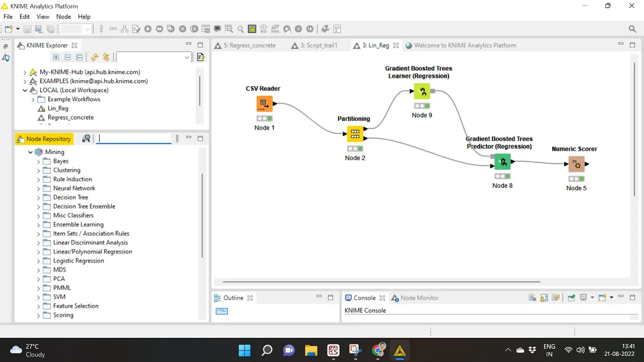The height and width of the screenshot is (362, 644).
Task: Click the workflow canvas horizontal scrollbar
Action: tap(381, 282)
